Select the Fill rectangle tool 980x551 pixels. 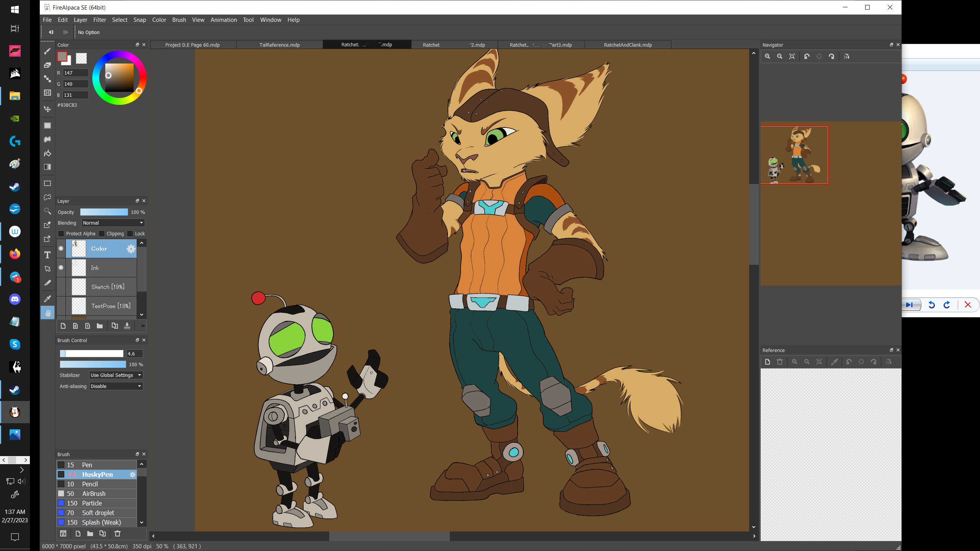coord(47,126)
